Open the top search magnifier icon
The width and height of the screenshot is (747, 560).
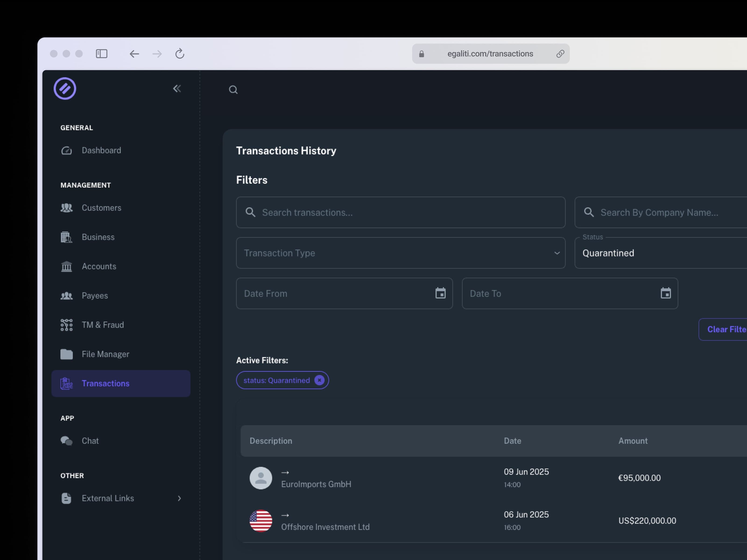coord(233,90)
